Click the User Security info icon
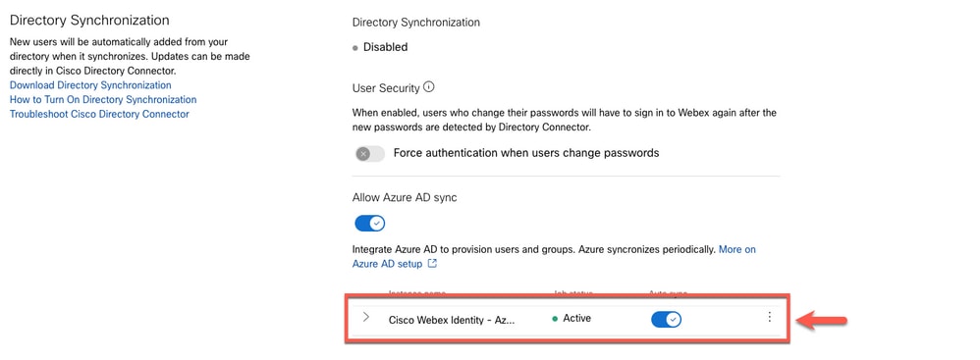Viewport: 980px width, 360px height. [x=429, y=87]
